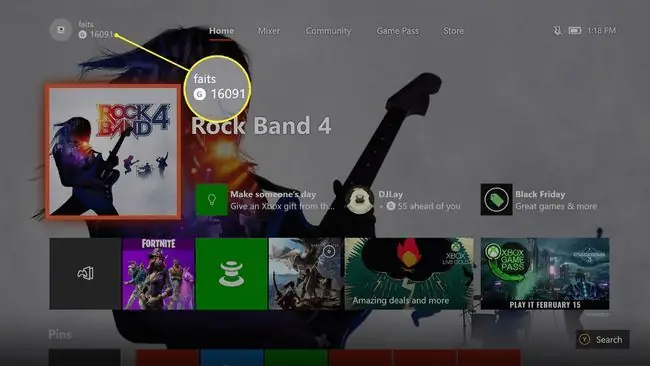Select the Black Friday price tag icon
Screen dimensions: 650x366
496,200
